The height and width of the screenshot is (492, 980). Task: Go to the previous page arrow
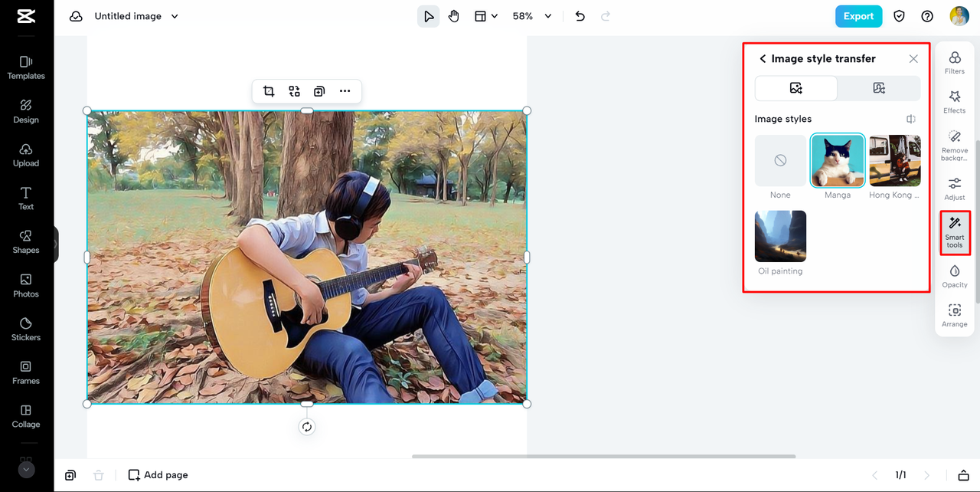(875, 475)
